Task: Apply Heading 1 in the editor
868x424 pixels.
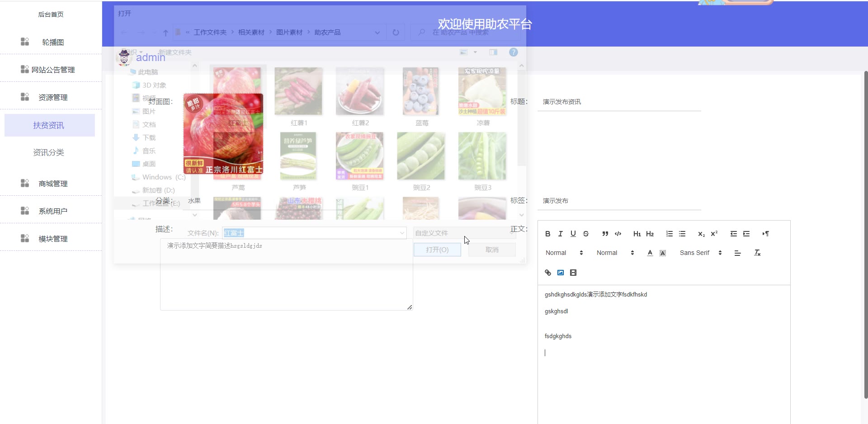Action: point(637,234)
